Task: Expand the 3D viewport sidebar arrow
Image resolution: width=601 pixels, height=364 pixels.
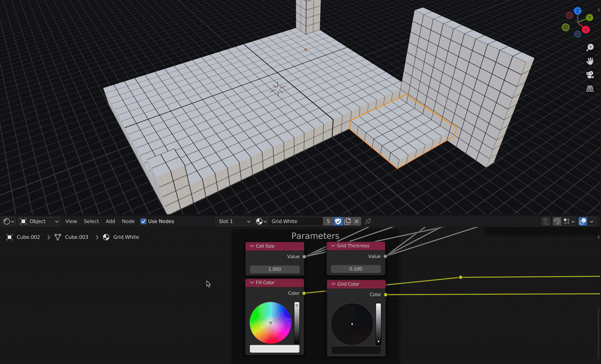Action: (x=599, y=10)
